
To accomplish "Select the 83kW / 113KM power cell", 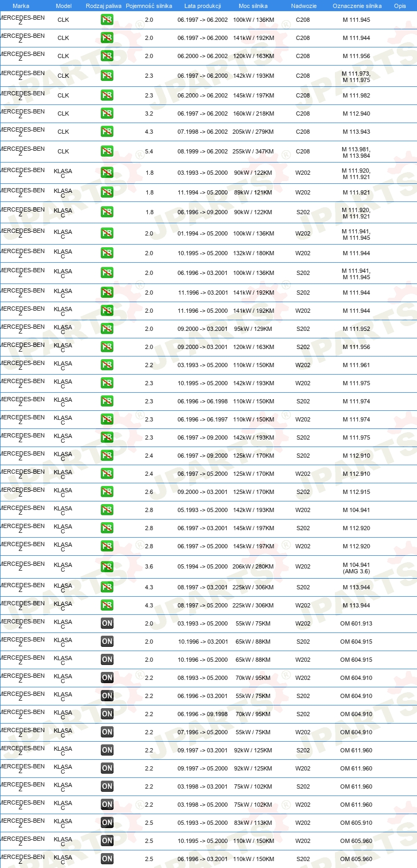I will pos(253,823).
